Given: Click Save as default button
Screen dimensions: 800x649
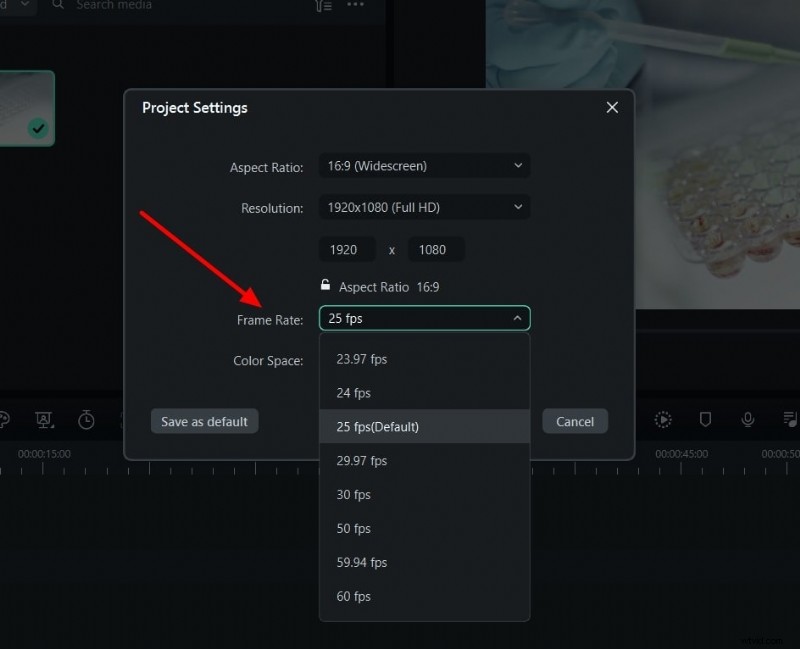Looking at the screenshot, I should pyautogui.click(x=203, y=421).
